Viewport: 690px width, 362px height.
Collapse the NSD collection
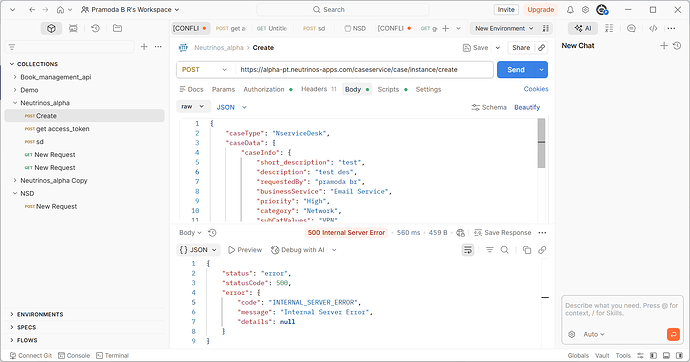point(15,194)
